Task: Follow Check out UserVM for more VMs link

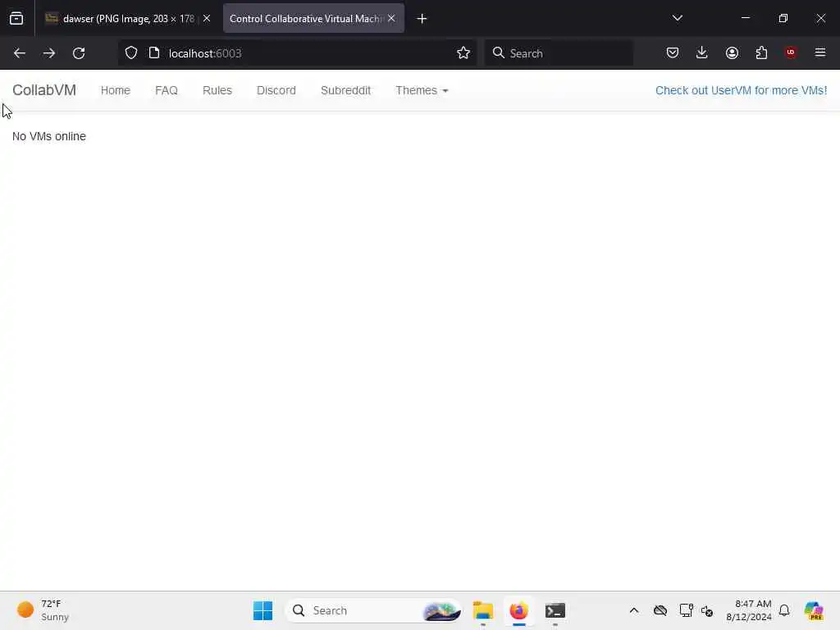Action: (741, 90)
